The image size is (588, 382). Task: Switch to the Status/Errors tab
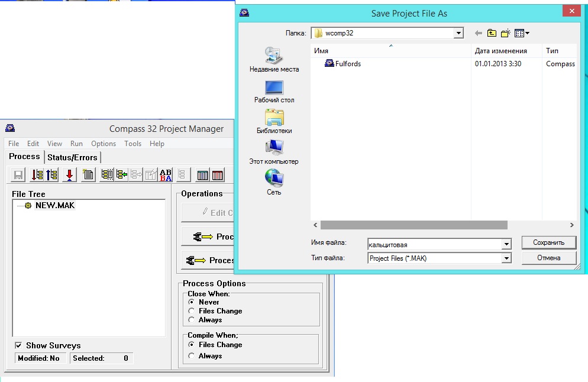point(73,157)
